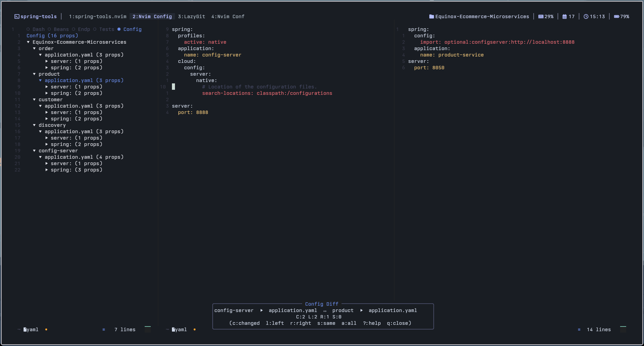The width and height of the screenshot is (644, 346).
Task: Click the scroll position indicator at bottom right
Action: (623, 329)
